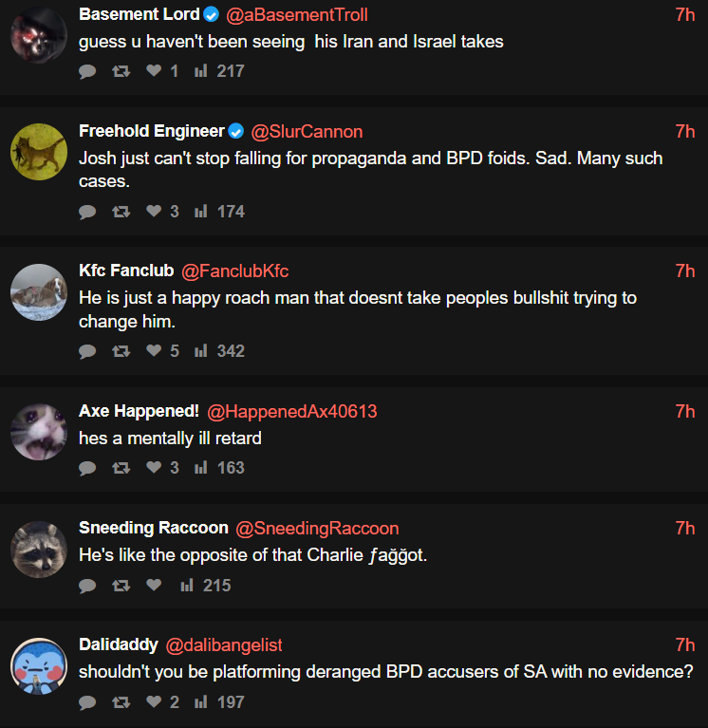Reply to Basement Lord's tweet
Viewport: 708px width, 728px height.
(x=87, y=71)
